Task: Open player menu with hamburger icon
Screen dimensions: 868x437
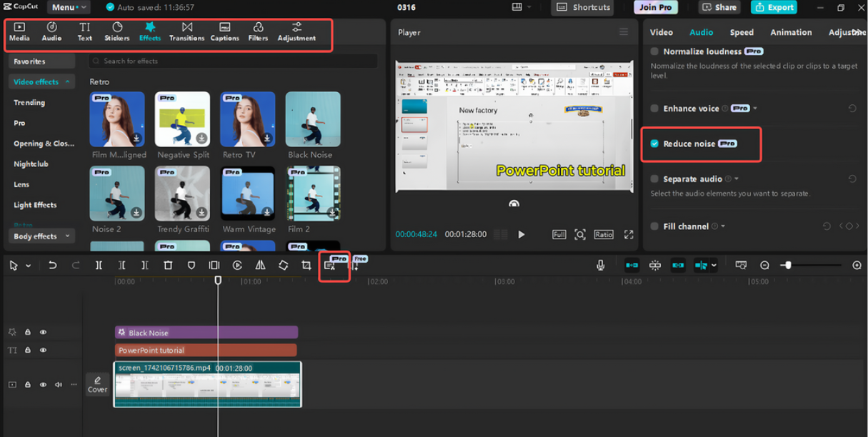Action: 624,32
